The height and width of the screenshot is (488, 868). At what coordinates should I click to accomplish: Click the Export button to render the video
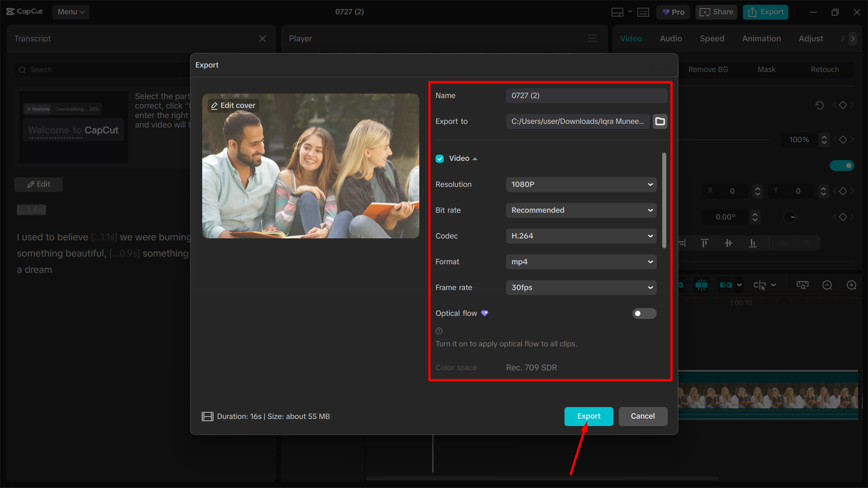pyautogui.click(x=588, y=416)
